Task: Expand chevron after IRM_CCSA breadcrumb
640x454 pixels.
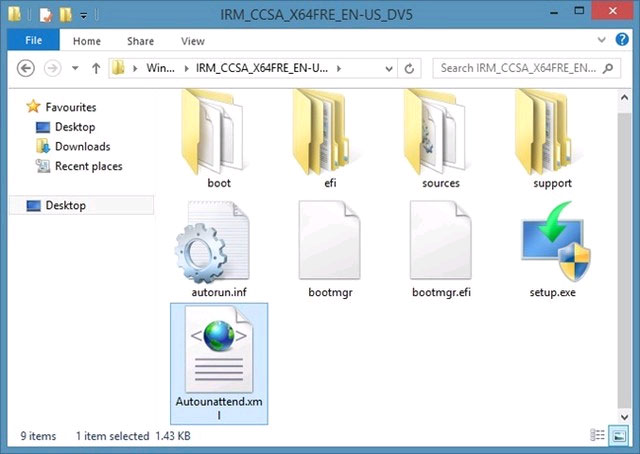Action: [339, 69]
